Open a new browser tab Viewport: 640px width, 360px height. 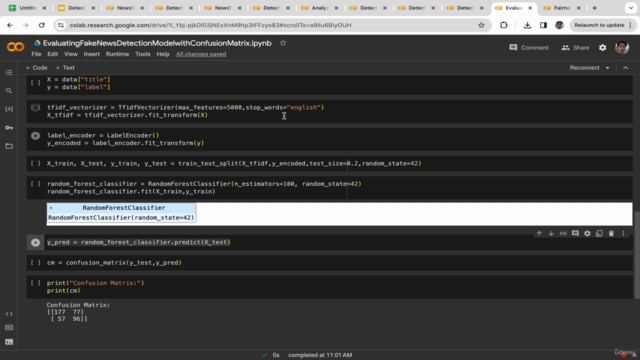594,8
